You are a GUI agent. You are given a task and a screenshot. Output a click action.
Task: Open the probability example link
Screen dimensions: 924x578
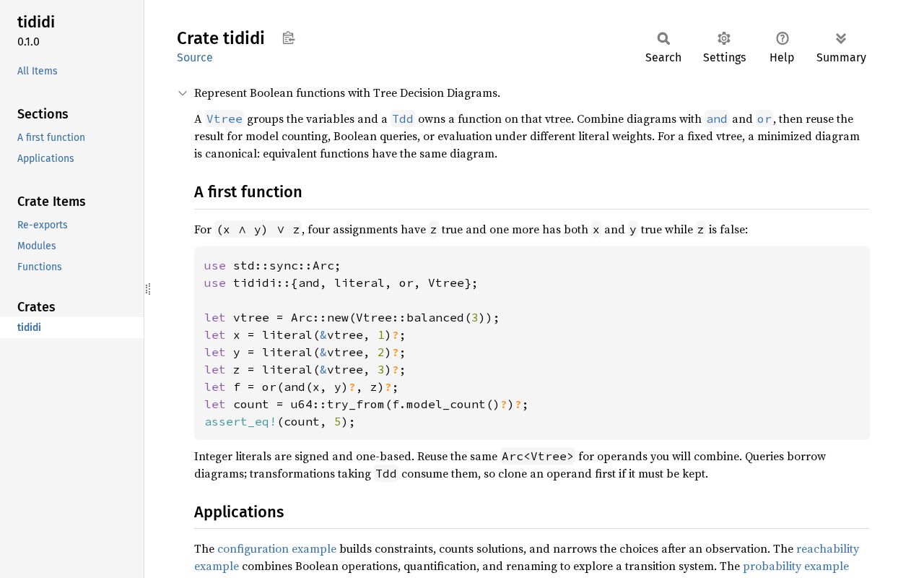coord(796,566)
